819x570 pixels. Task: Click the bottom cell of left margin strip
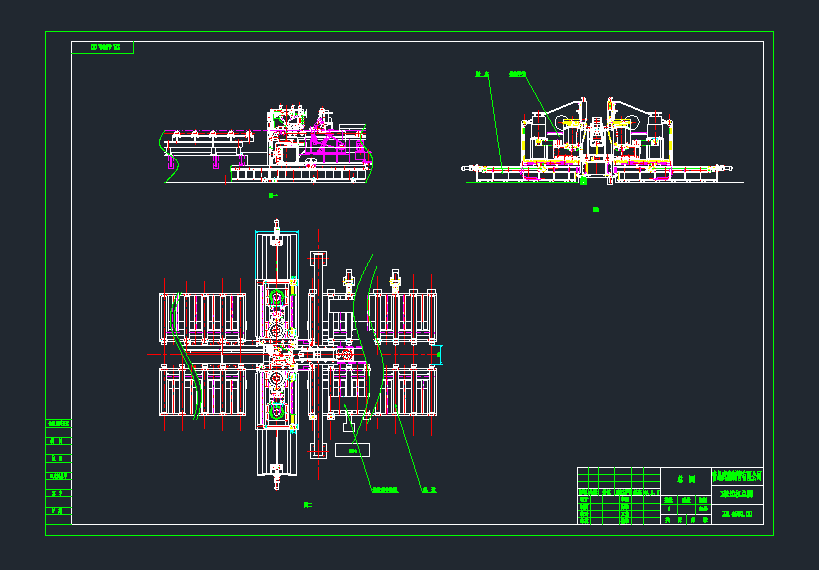(59, 512)
